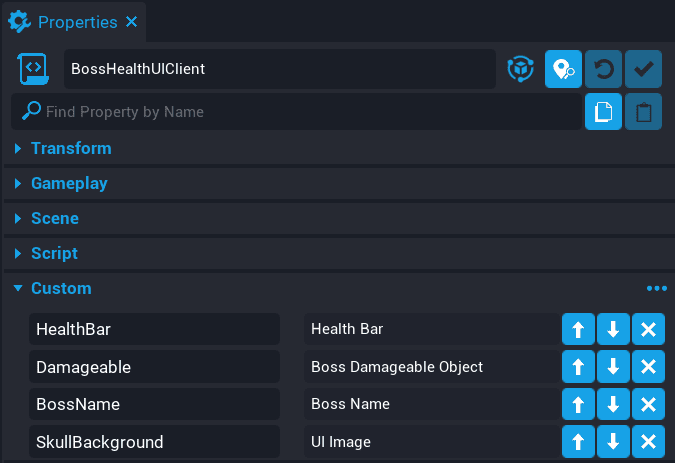Collapse the Custom section

(61, 288)
